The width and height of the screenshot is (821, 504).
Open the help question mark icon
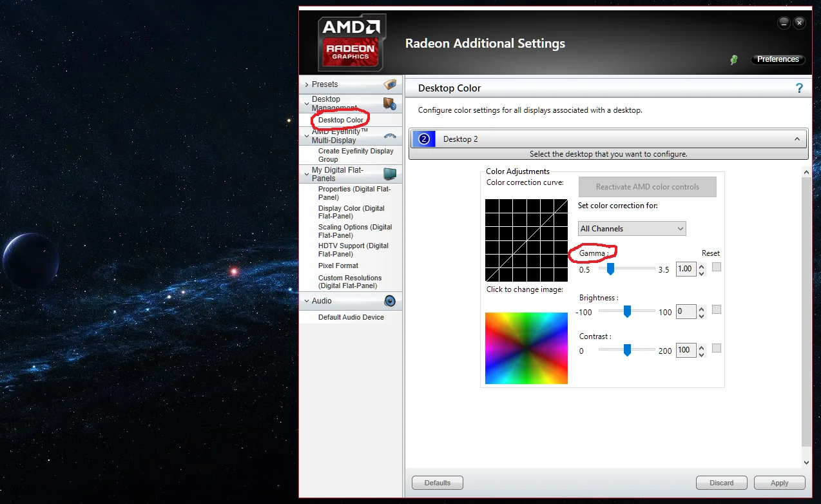(x=800, y=88)
